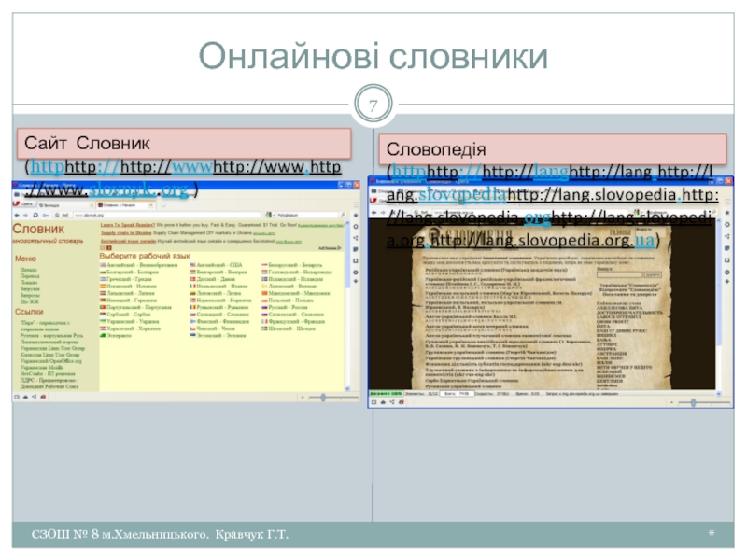
Task: Open the Notes panel icon in the Словник window sidebar
Action: (356, 249)
